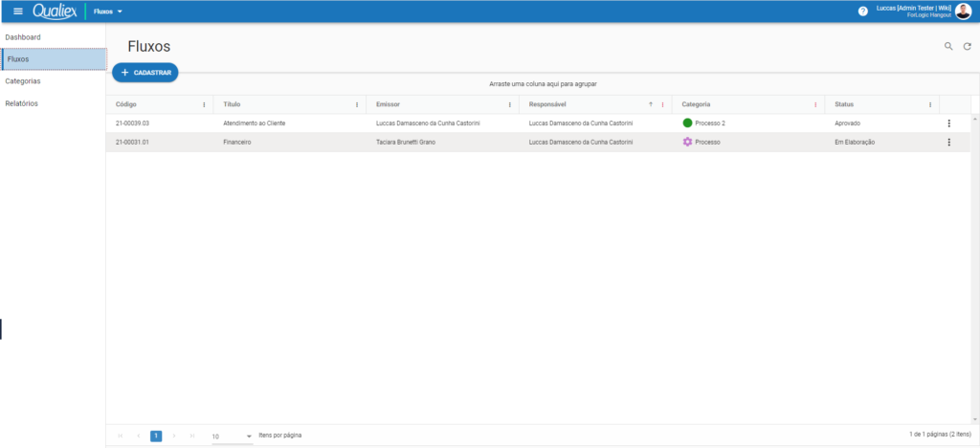Sort by the Categoria column header
The height and width of the screenshot is (448, 980).
696,104
